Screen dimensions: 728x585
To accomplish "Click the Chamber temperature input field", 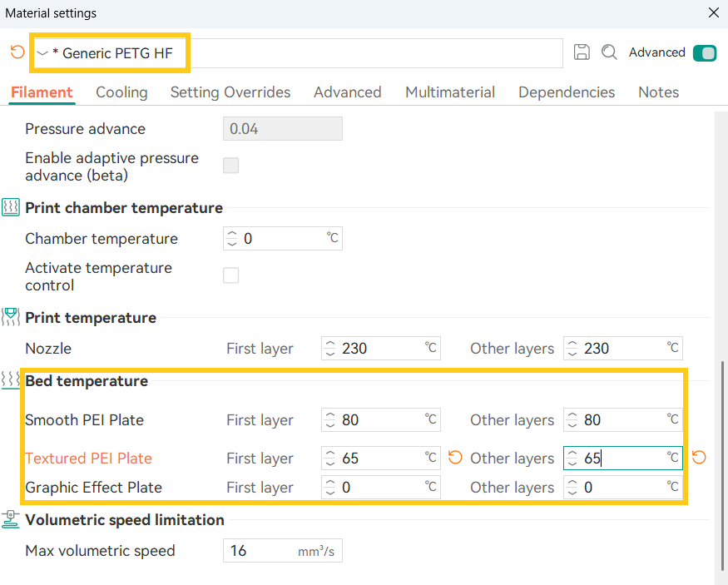I will click(283, 239).
